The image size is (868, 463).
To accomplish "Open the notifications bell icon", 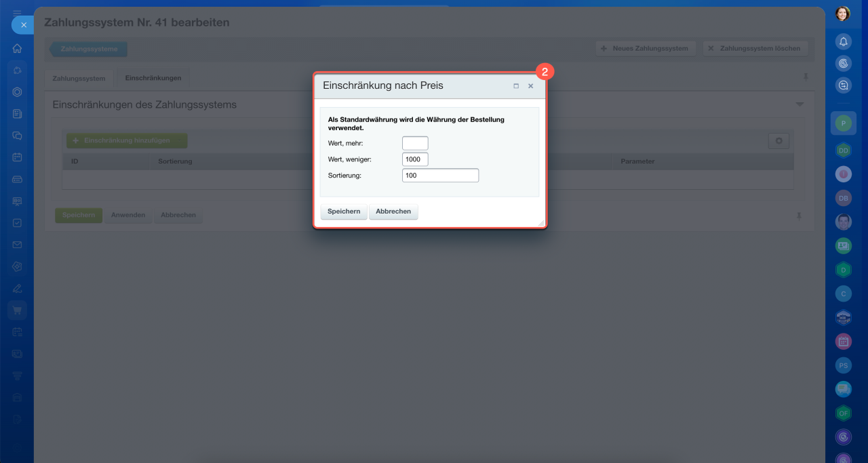I will (843, 41).
